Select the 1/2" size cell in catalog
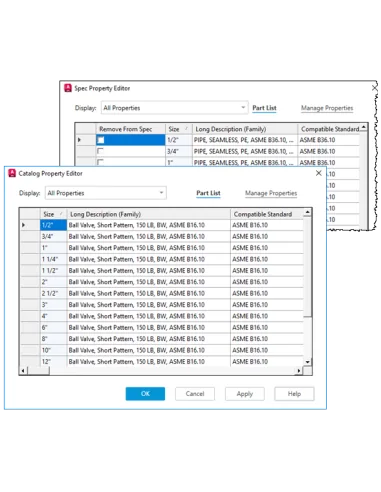The height and width of the screenshot is (492, 381). [x=53, y=225]
